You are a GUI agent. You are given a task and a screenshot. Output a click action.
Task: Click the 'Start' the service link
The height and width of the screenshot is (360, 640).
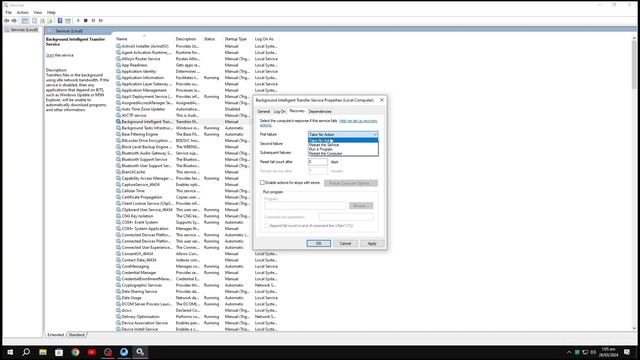[50, 55]
